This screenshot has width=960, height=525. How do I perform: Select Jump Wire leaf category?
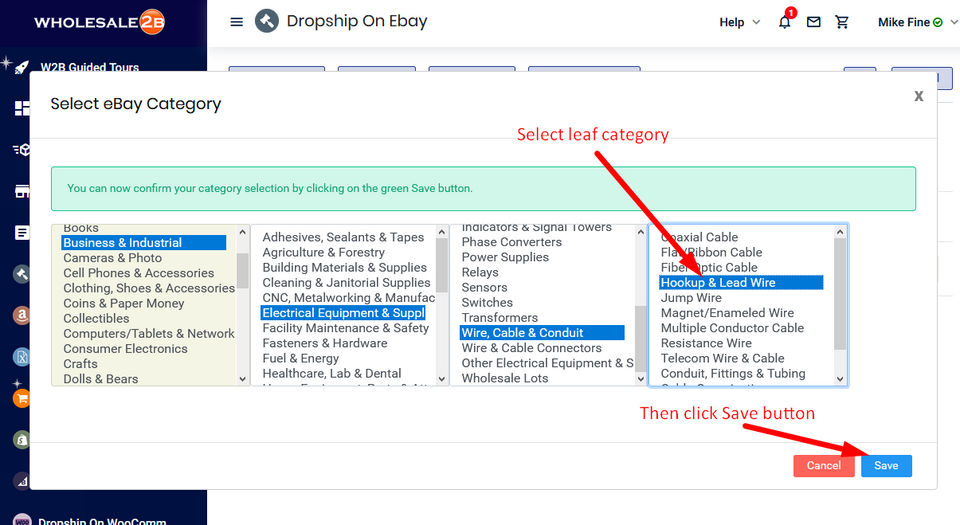tap(691, 298)
